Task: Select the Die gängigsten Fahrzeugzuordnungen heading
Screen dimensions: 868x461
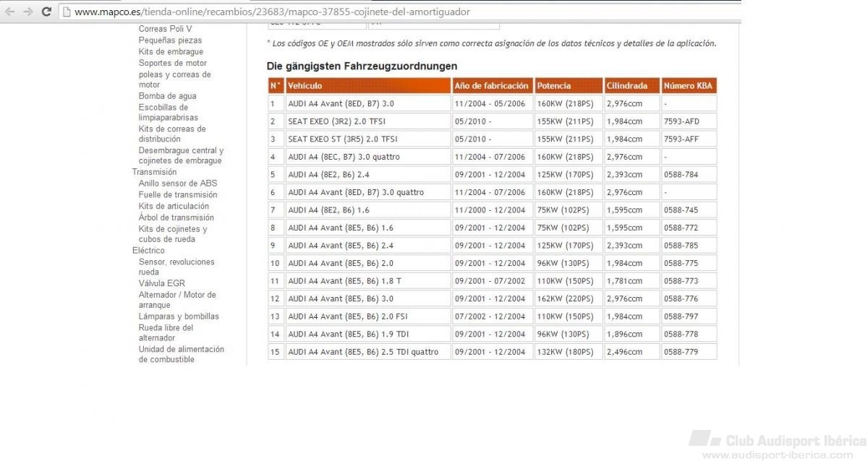Action: pyautogui.click(x=362, y=66)
